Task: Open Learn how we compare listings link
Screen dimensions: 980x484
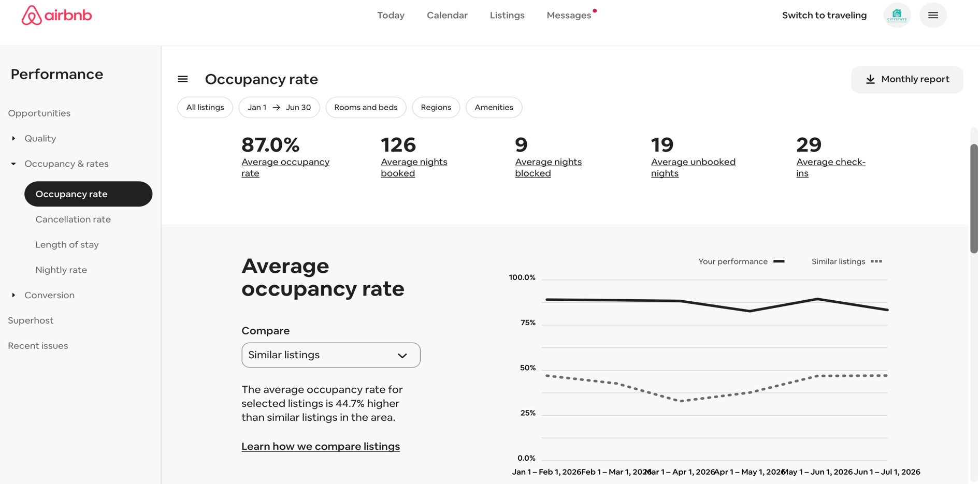Action: click(321, 446)
